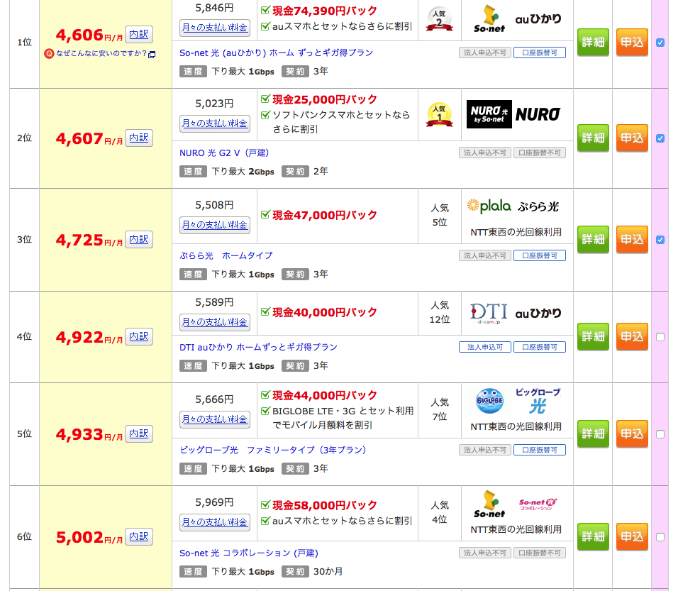
Task: Open 内訳 for the 5,002円 plan
Action: [x=139, y=536]
